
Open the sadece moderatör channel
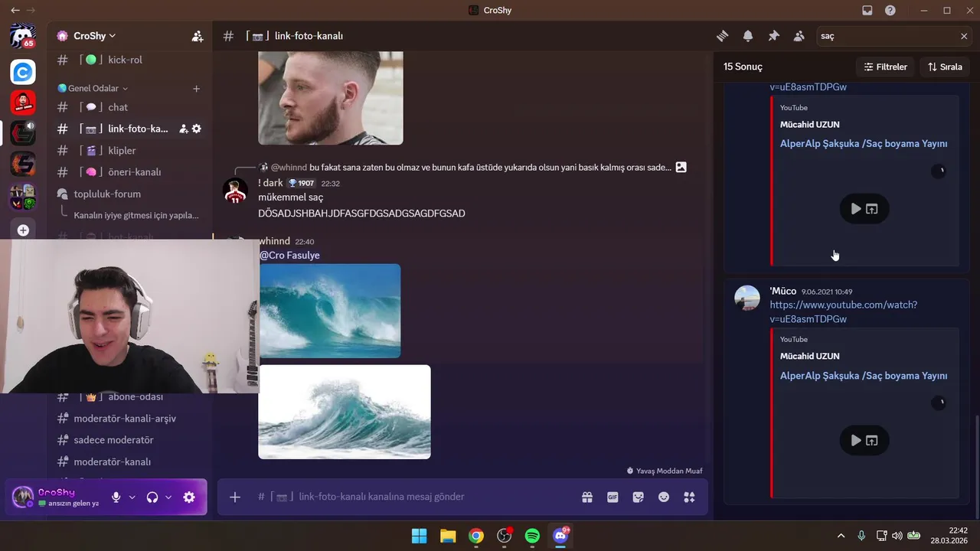129,440
